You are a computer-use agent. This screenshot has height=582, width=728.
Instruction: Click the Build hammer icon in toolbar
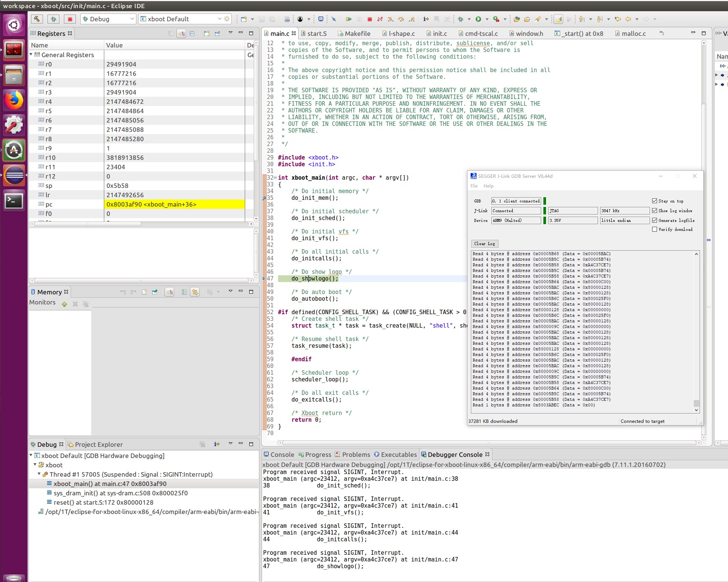(37, 19)
